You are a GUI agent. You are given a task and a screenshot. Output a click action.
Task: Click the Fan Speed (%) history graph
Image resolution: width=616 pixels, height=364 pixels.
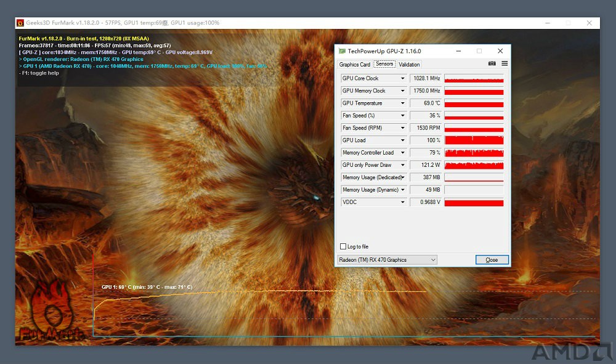click(x=474, y=115)
